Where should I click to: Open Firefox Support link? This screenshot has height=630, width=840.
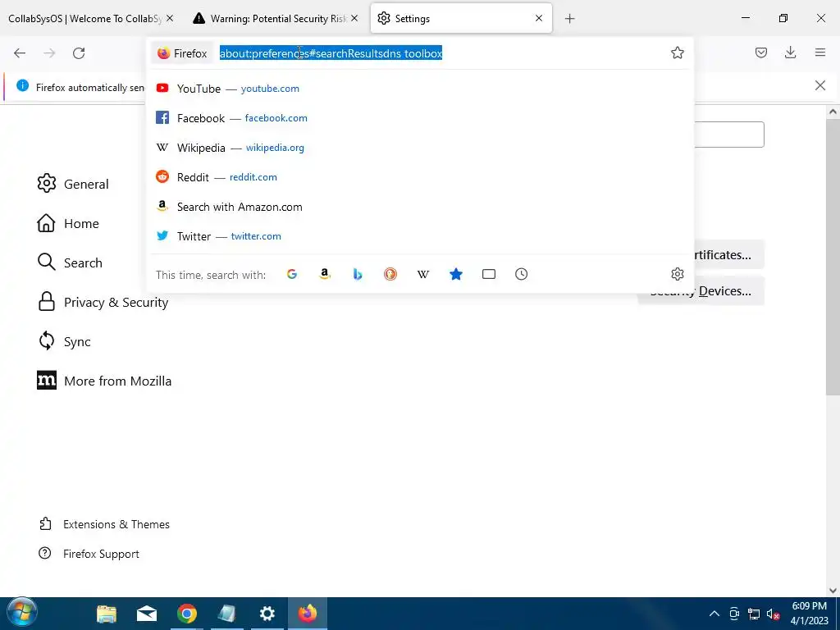click(89, 554)
